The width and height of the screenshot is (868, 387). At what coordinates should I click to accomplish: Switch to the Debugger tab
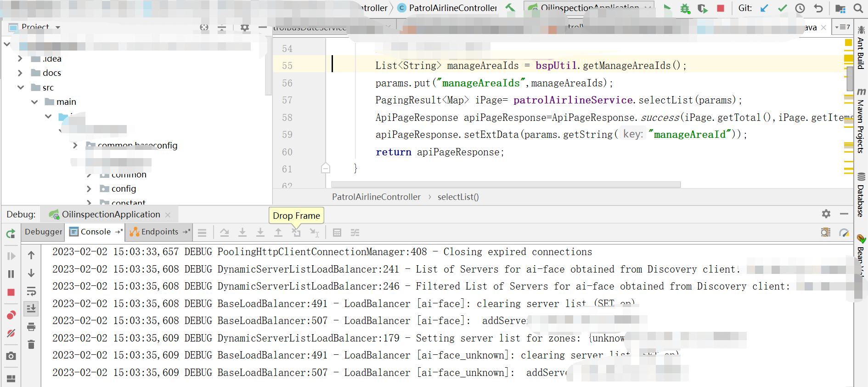point(44,232)
